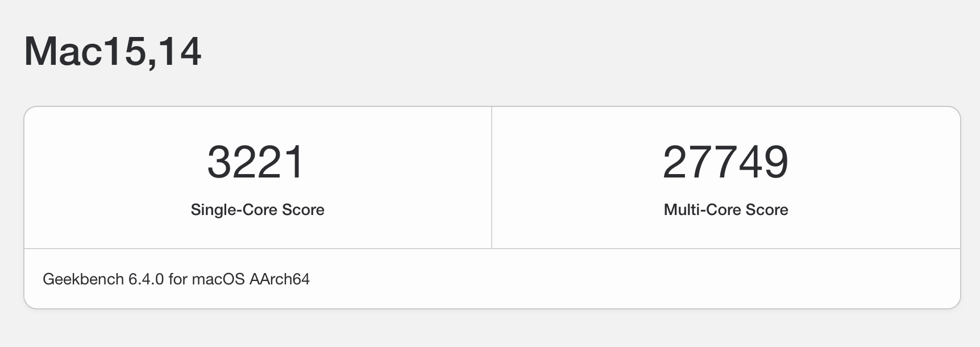The image size is (980, 347).
Task: Click the vertical divider between the scores
Action: (x=492, y=177)
